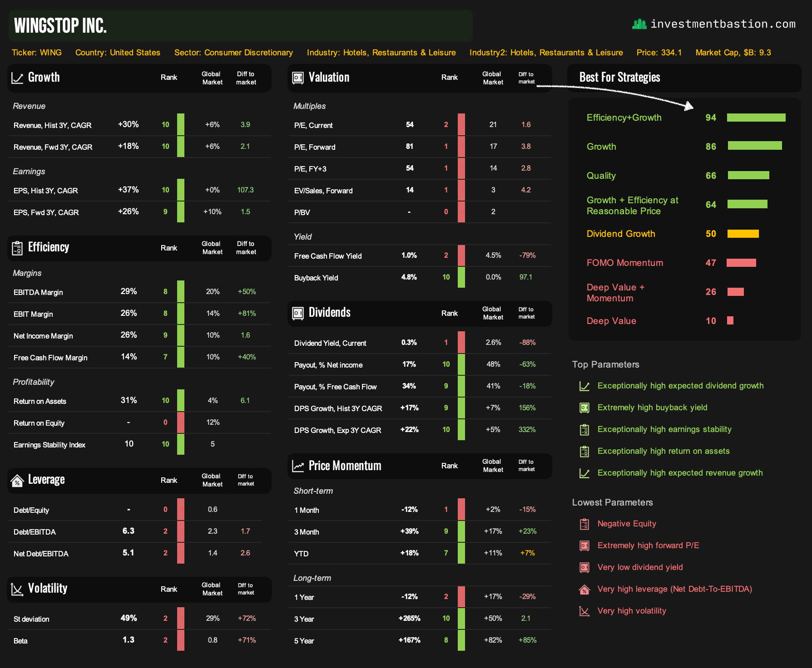The height and width of the screenshot is (668, 812).
Task: Select the Deep Value strategy label
Action: pyautogui.click(x=611, y=321)
